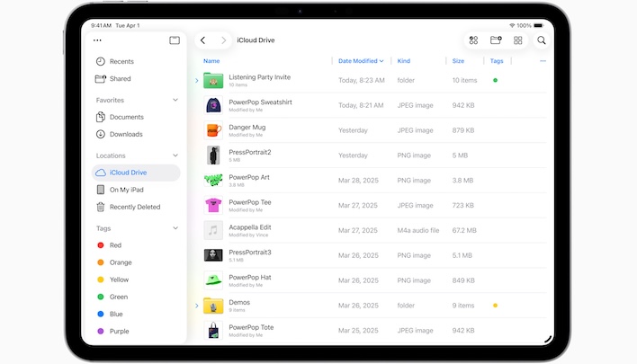Sort by Date Modified column

[x=360, y=61]
